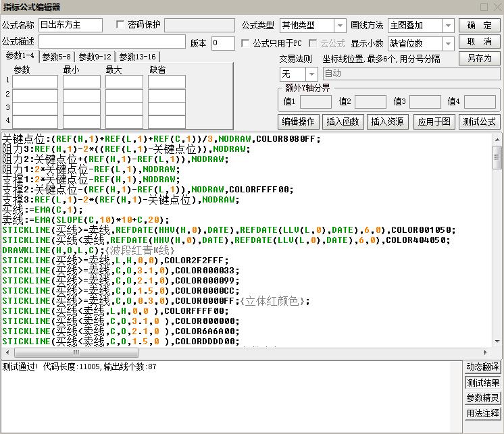
Task: Click the 用法注释 button
Action: click(x=482, y=413)
